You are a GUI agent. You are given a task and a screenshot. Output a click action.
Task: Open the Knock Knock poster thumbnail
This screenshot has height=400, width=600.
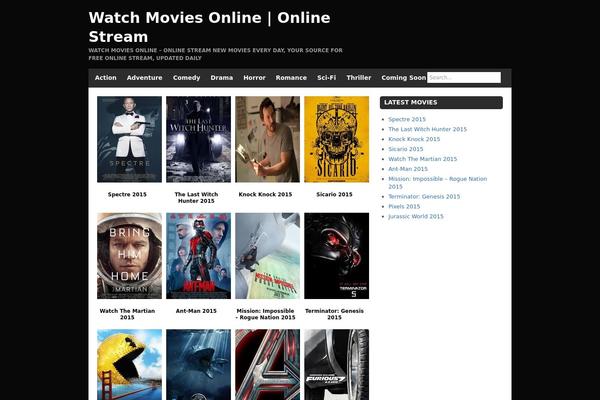pos(267,139)
